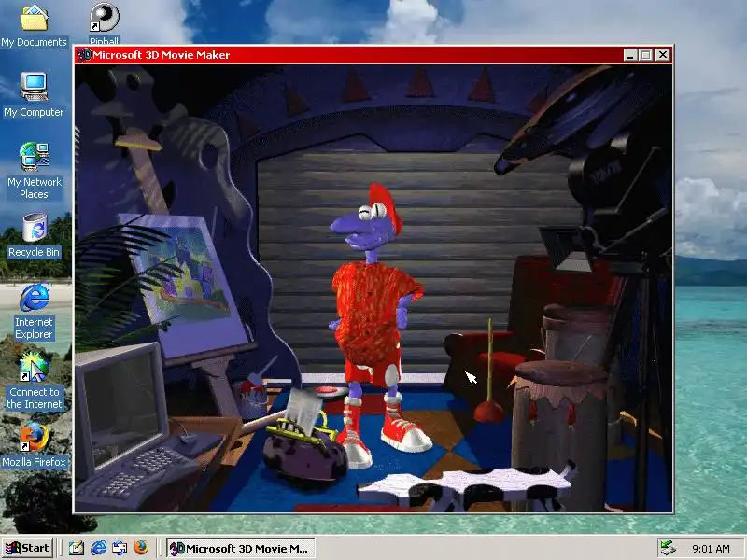
Task: Click the Microsoft 3D Movie Maker taskbar button
Action: click(241, 548)
